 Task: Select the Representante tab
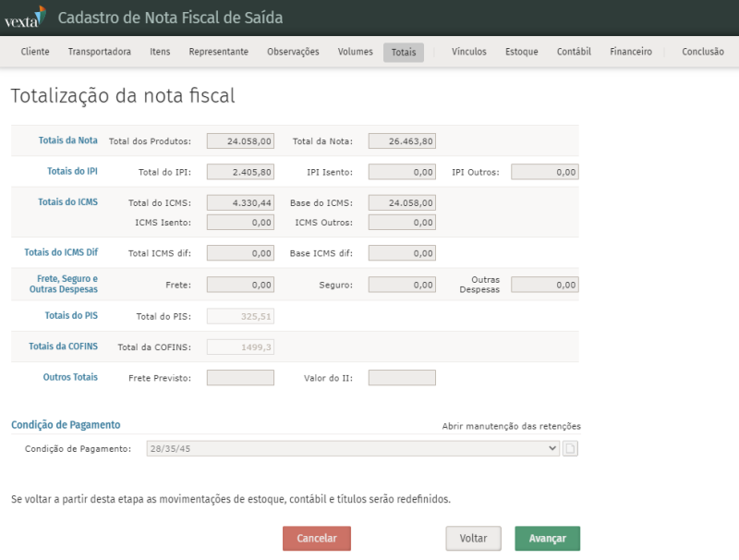218,52
